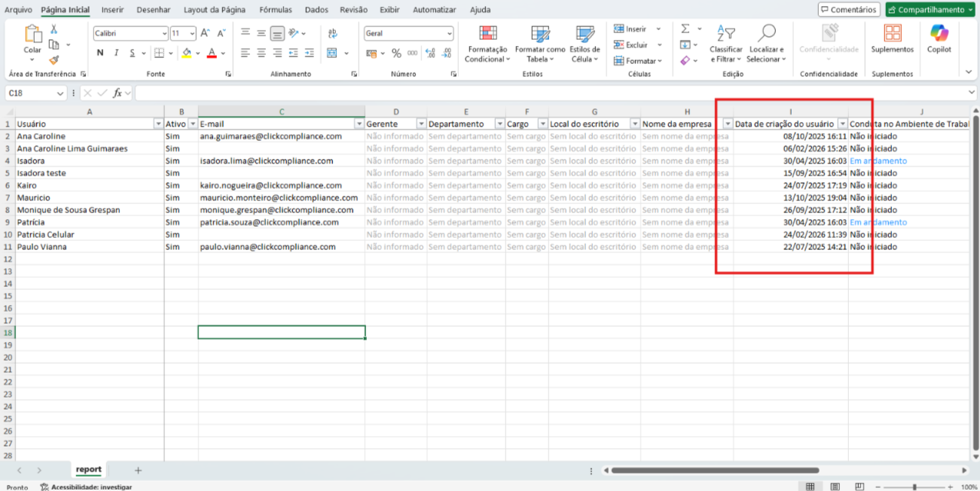
Task: Open Formatar como Tabela button
Action: 540,44
